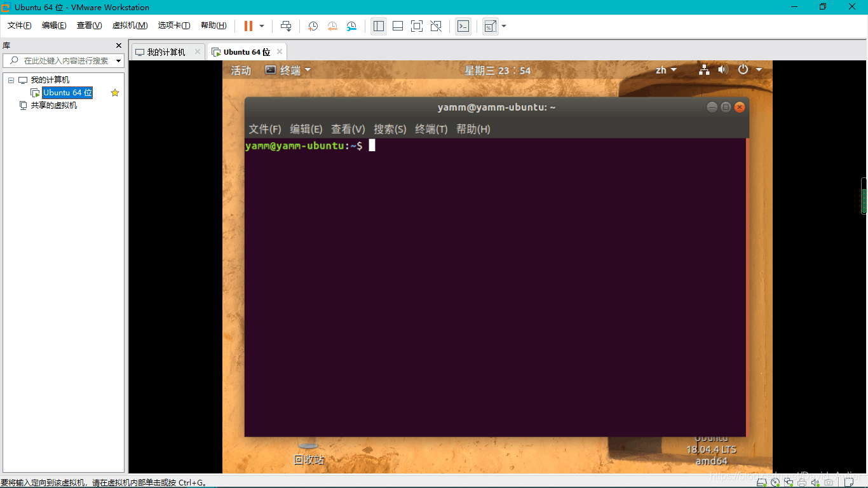Toggle the library sidebar view

(379, 26)
